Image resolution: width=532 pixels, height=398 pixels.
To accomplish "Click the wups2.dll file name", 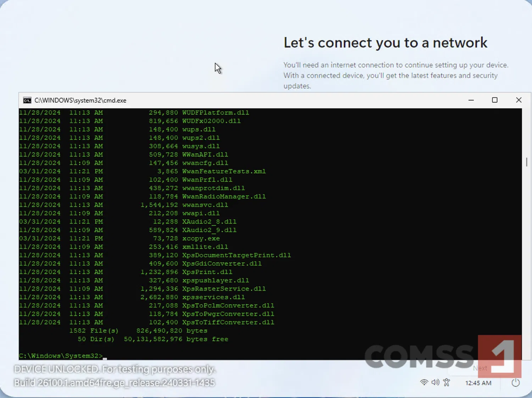I will pos(201,138).
